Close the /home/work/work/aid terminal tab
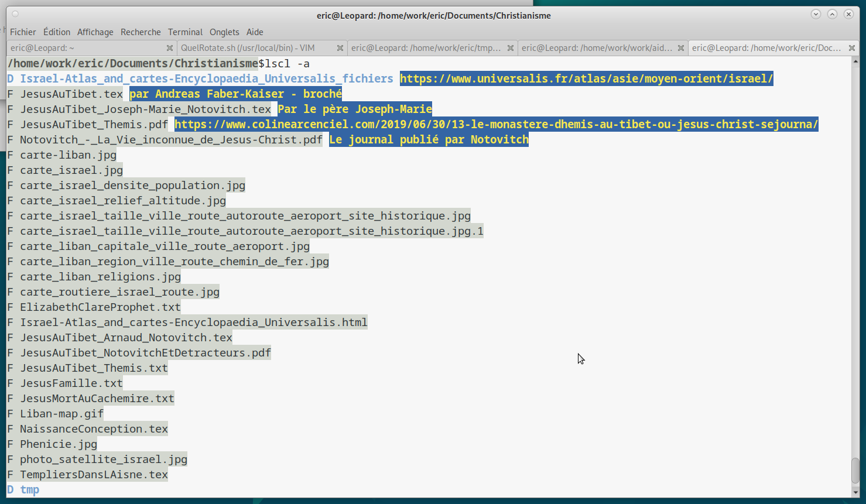The image size is (866, 504). (681, 48)
